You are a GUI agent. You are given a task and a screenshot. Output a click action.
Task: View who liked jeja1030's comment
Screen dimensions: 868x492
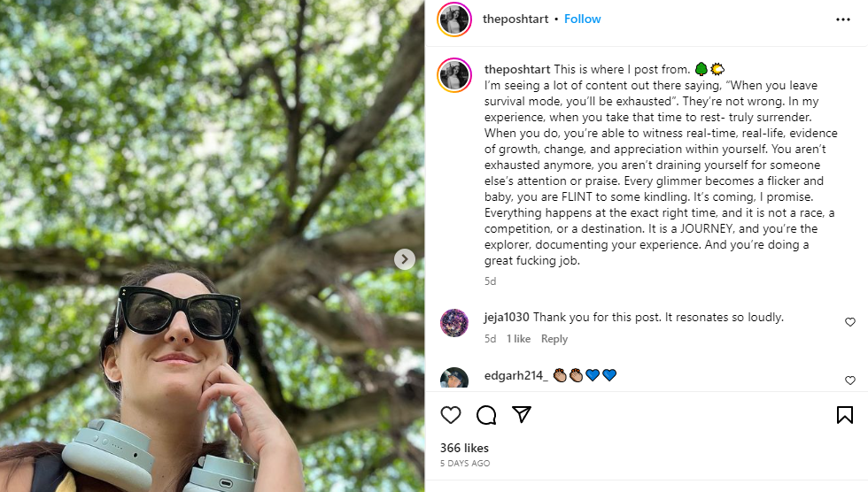coord(518,339)
